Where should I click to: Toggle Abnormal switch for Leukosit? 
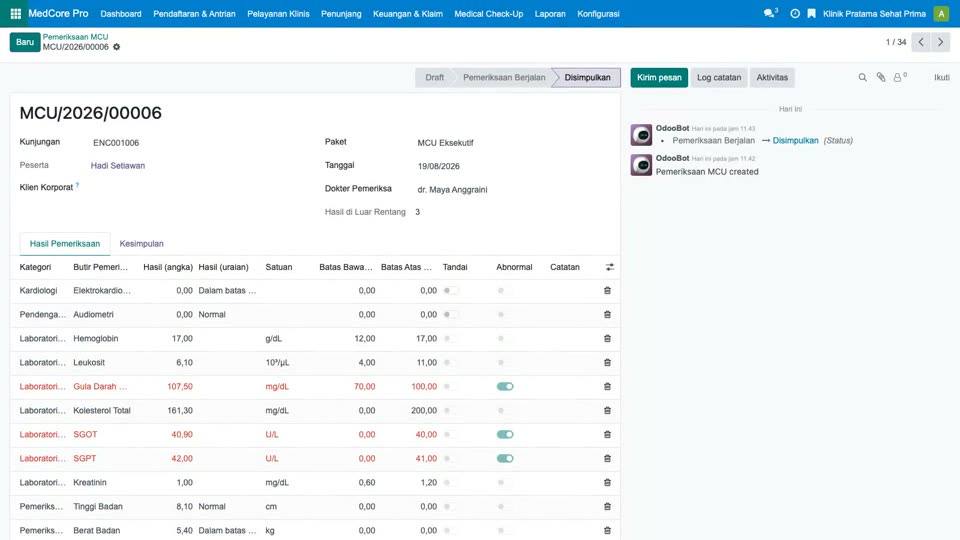tap(505, 362)
